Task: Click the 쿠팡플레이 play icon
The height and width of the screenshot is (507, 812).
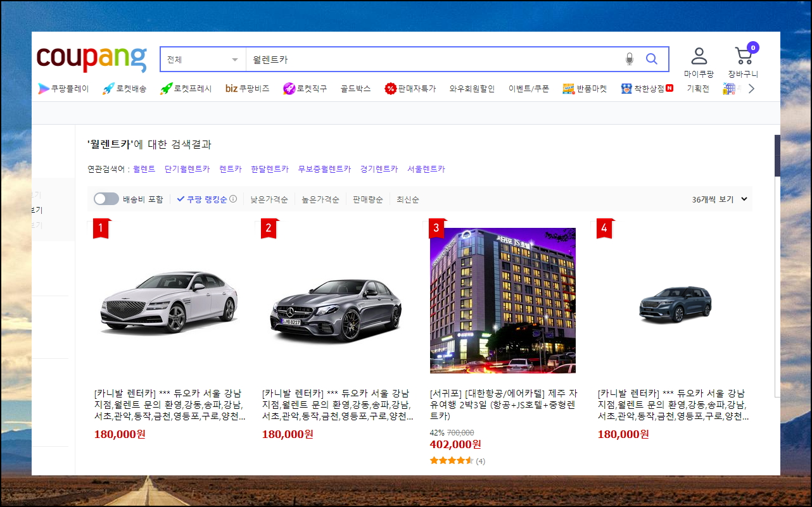Action: point(43,89)
